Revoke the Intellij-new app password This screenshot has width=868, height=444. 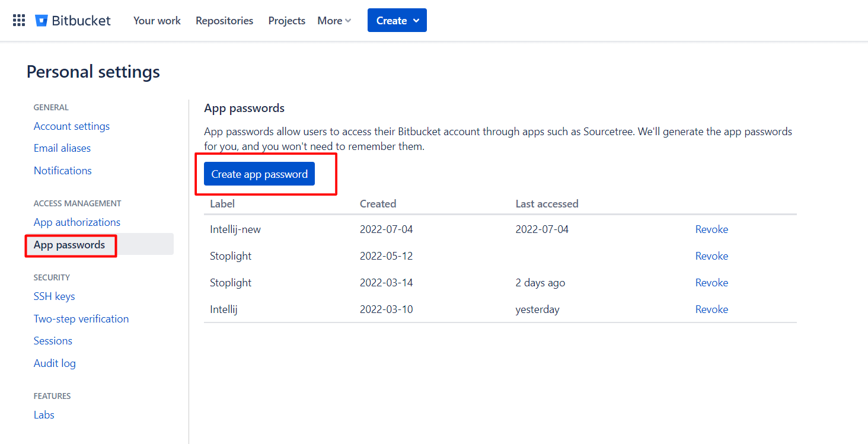pyautogui.click(x=711, y=229)
